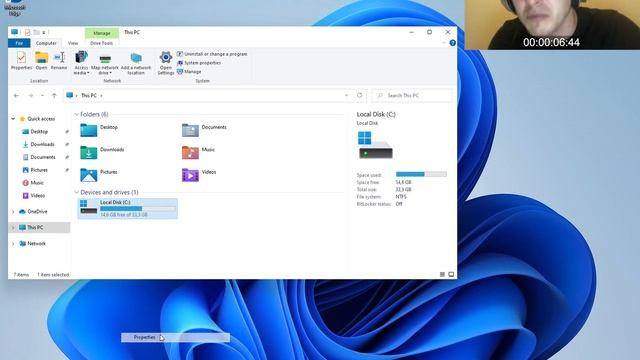Click the Back navigation arrow
The image size is (640, 360).
pos(16,96)
